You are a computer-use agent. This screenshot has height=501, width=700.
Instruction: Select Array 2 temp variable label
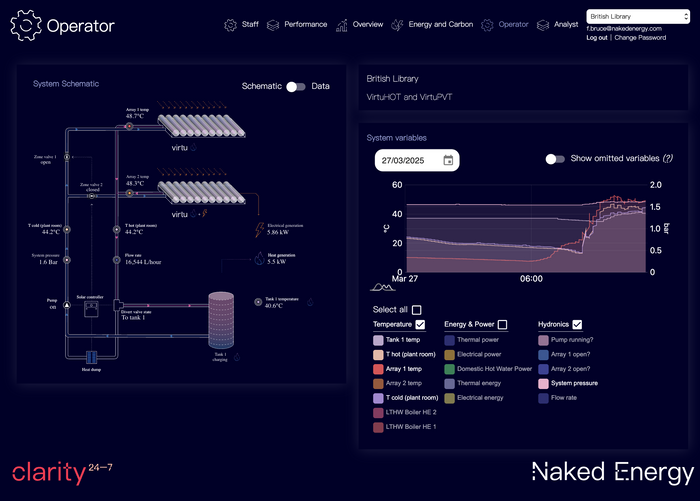[x=404, y=384]
